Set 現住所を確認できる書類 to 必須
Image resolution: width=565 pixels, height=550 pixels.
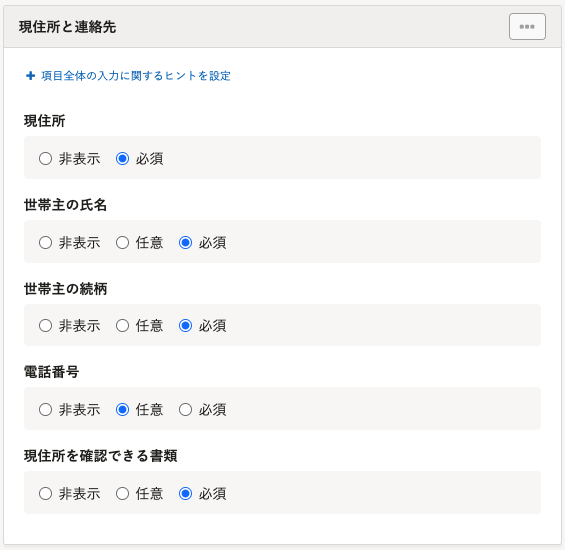pos(186,494)
